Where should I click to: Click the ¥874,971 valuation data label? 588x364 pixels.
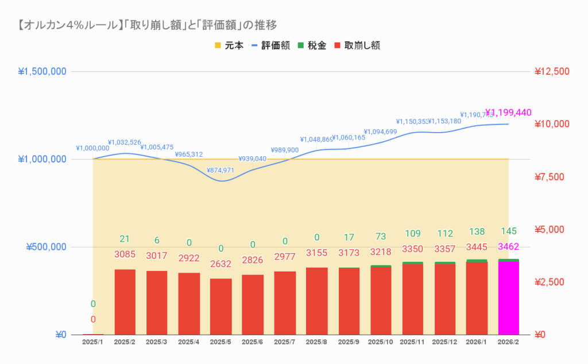(221, 171)
